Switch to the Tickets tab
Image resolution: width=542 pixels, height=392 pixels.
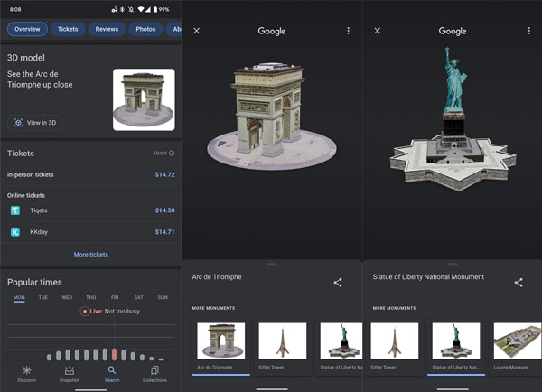[x=68, y=29]
